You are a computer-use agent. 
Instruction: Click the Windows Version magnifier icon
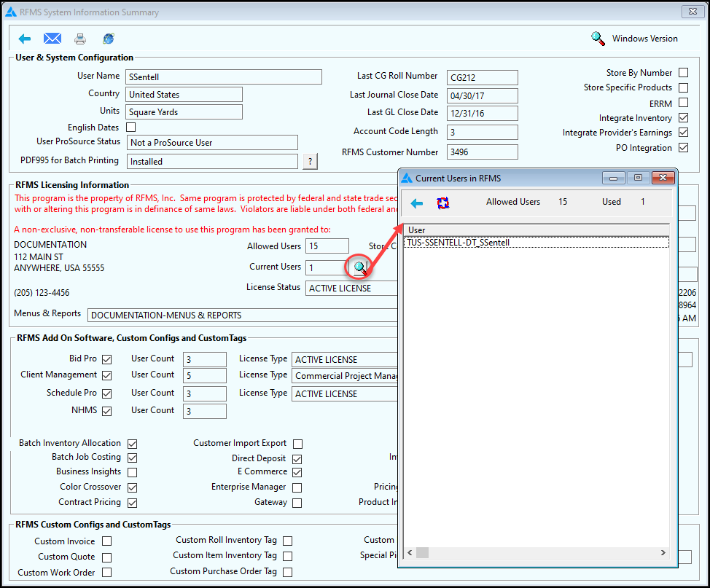(598, 39)
